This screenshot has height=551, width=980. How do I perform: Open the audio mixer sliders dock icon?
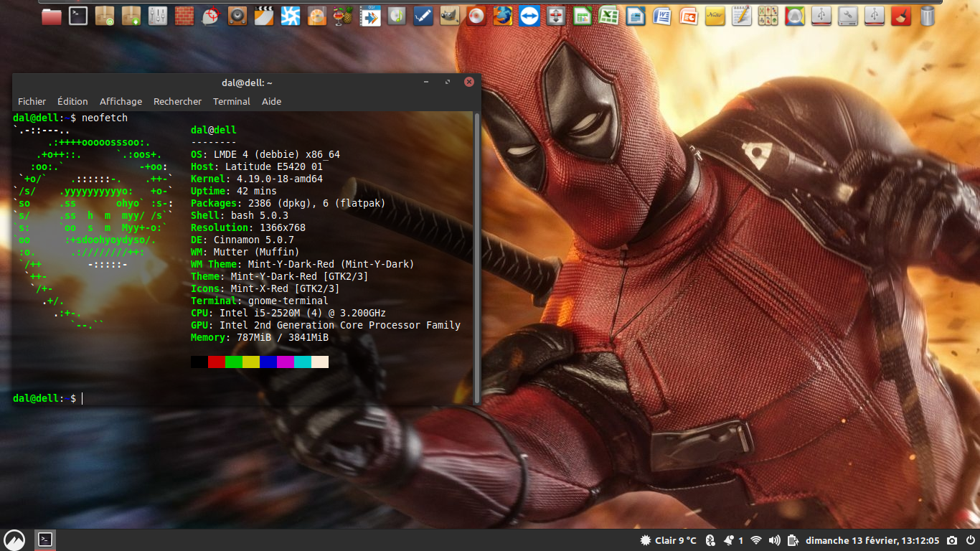[x=158, y=16]
